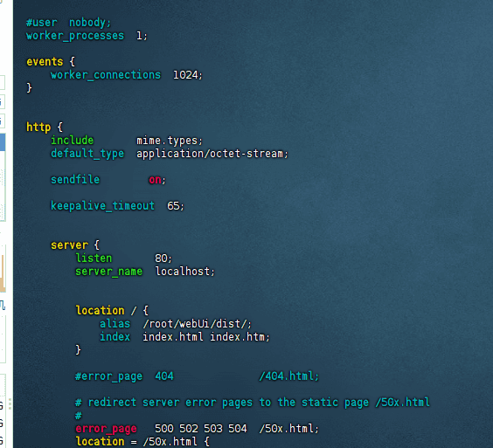Viewport: 493px width, 448px height.
Task: Click the green 'index' directive
Action: [115, 337]
